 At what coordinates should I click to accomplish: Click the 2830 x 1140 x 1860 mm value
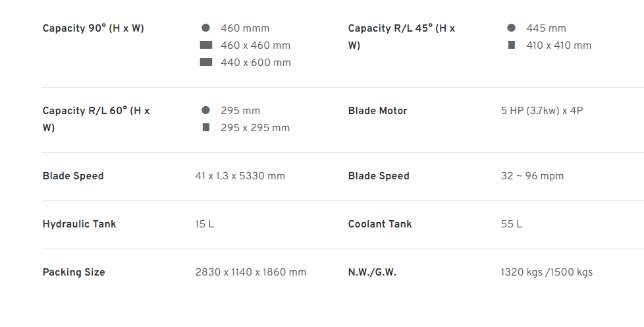click(250, 272)
